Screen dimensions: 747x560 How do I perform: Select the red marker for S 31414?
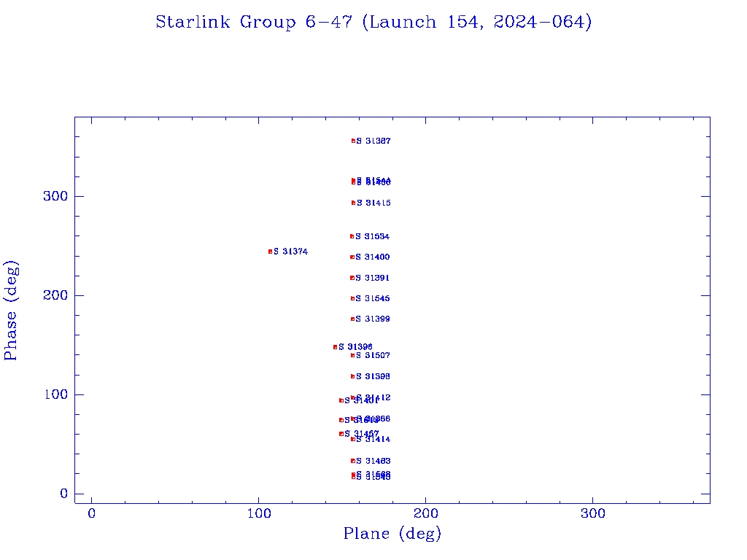click(x=353, y=439)
